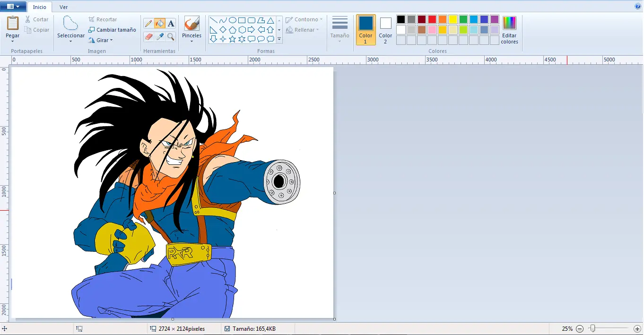The image size is (644, 335).
Task: Open Paint help question mark icon
Action: (638, 7)
